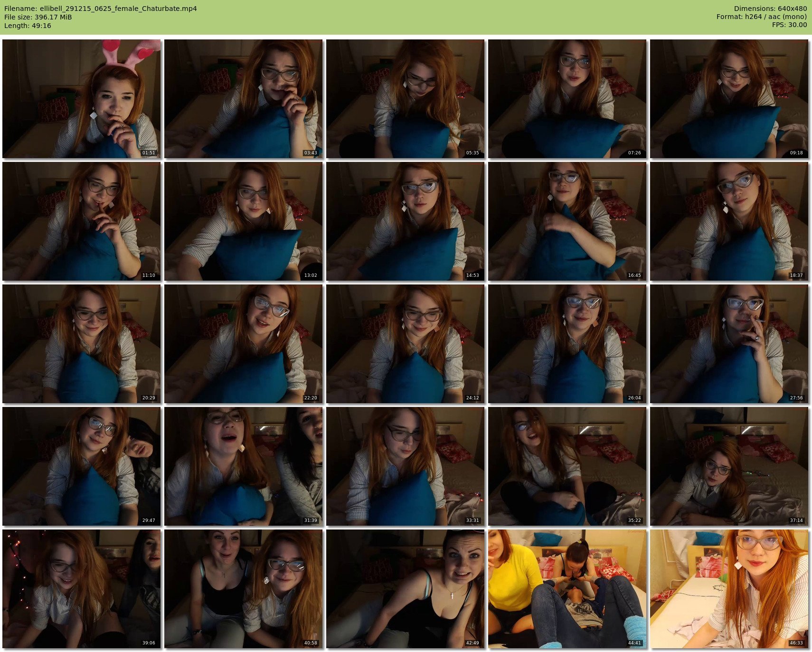Open the thumbnail timestamped 40:58
Image resolution: width=812 pixels, height=652 pixels.
pos(244,589)
